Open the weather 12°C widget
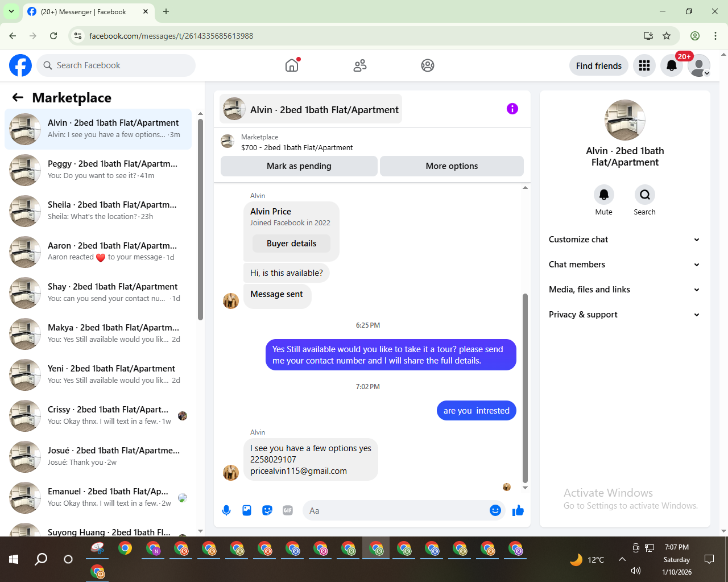 (x=587, y=560)
